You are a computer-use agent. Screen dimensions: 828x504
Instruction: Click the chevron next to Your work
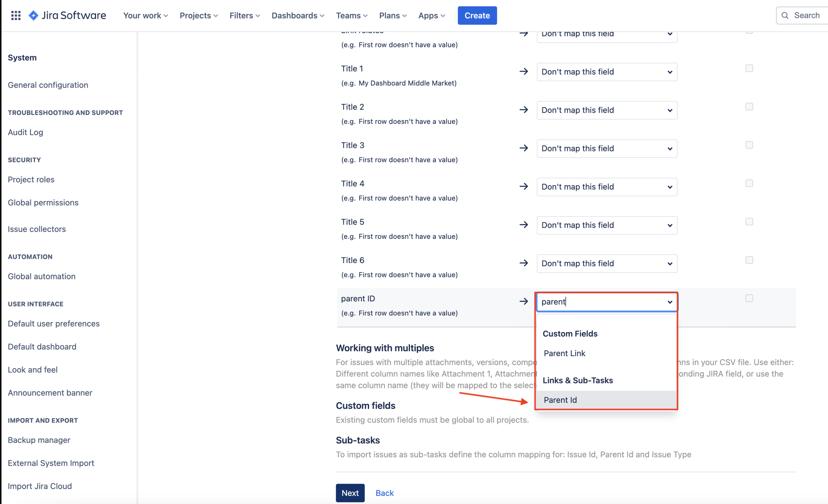coord(166,16)
